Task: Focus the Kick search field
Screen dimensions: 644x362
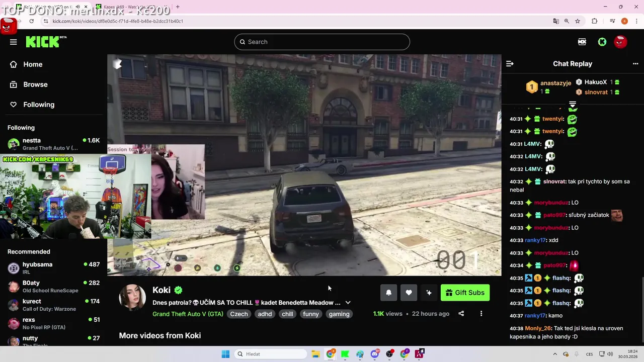Action: (x=322, y=42)
